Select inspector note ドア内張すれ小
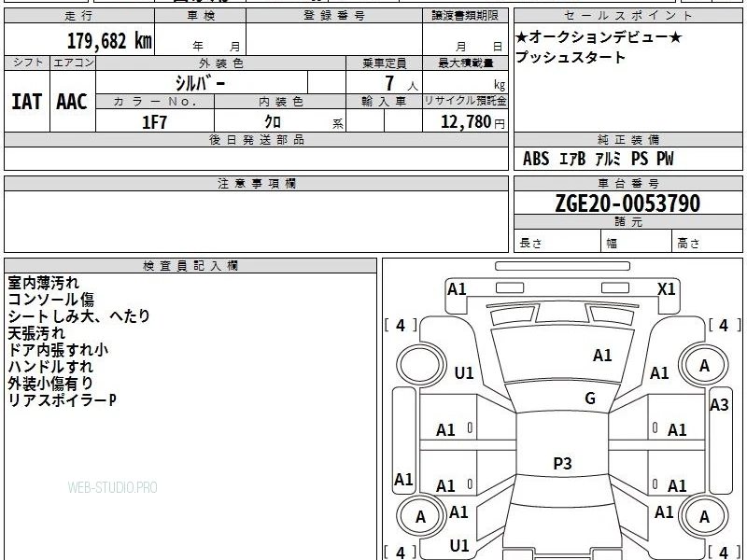747x560 pixels. pos(58,349)
